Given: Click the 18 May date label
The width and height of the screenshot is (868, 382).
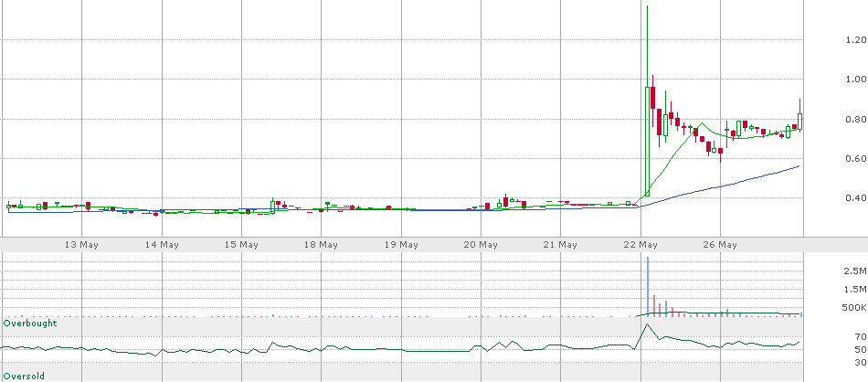Looking at the screenshot, I should coord(321,245).
